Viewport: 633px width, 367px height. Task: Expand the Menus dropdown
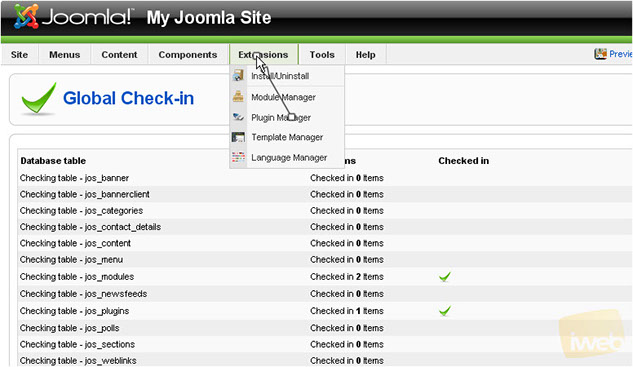[x=65, y=55]
